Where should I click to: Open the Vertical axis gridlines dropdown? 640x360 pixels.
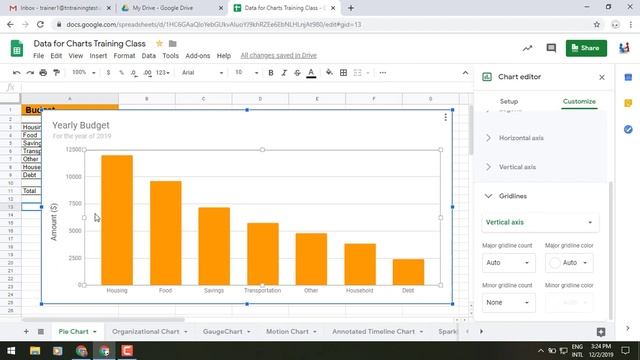[x=540, y=222]
